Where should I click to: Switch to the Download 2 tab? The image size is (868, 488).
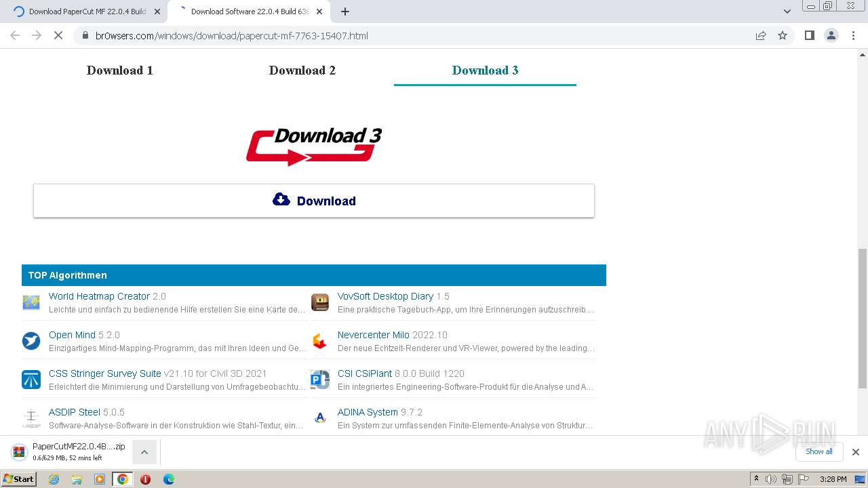(x=302, y=70)
